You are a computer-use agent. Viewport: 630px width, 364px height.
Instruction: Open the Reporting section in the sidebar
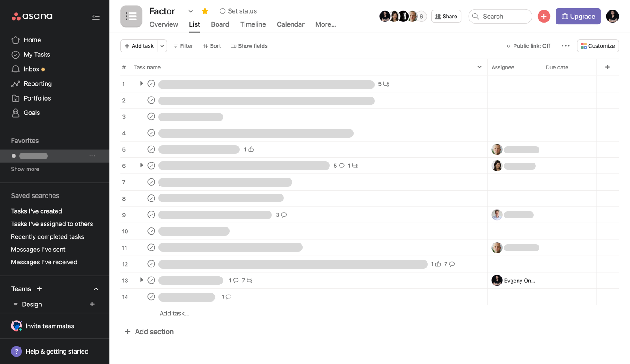[38, 83]
